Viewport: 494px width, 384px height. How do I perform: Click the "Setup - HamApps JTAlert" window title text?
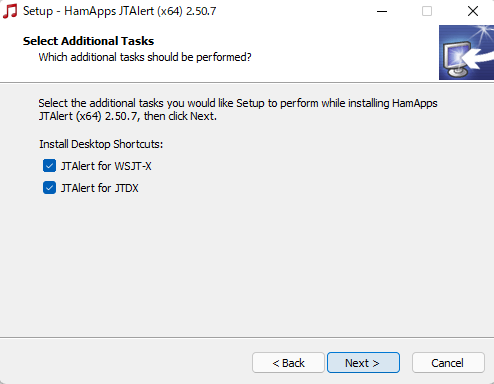pyautogui.click(x=120, y=11)
